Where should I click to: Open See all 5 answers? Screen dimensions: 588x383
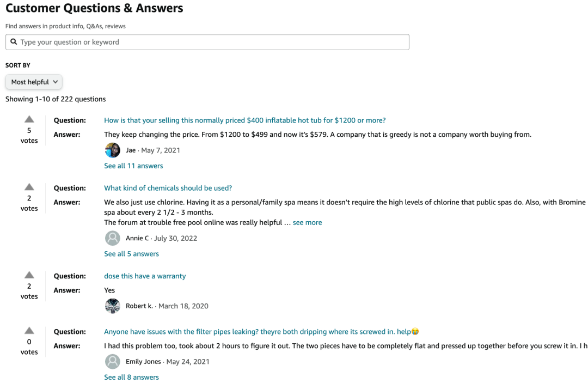pyautogui.click(x=131, y=254)
